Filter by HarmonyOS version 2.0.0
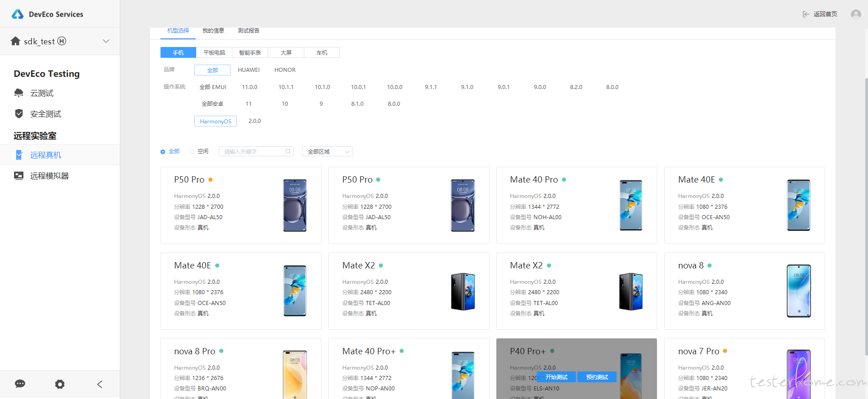The height and width of the screenshot is (399, 868). (x=255, y=121)
